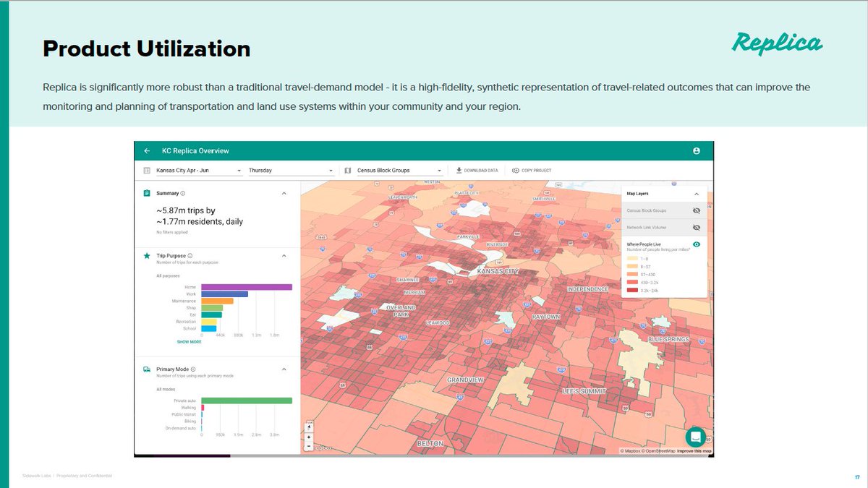Open the chat support bubble icon

click(x=696, y=437)
